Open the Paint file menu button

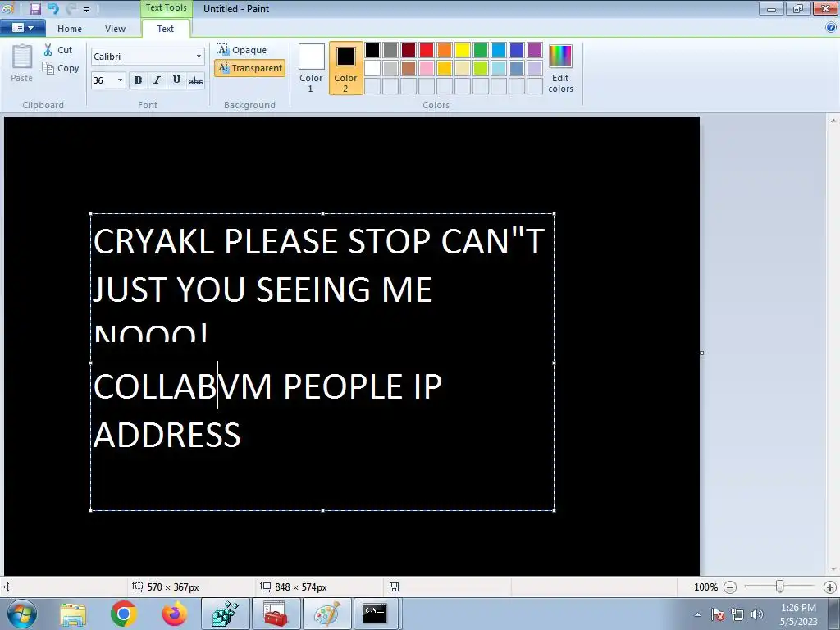22,28
